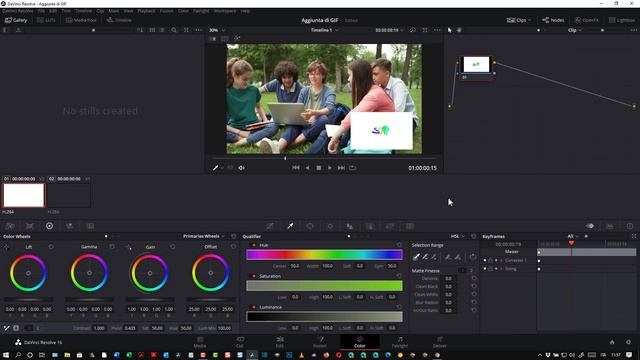Open the Camera Raw palette icon
Screen dimensions: 640x360
(x=10, y=226)
